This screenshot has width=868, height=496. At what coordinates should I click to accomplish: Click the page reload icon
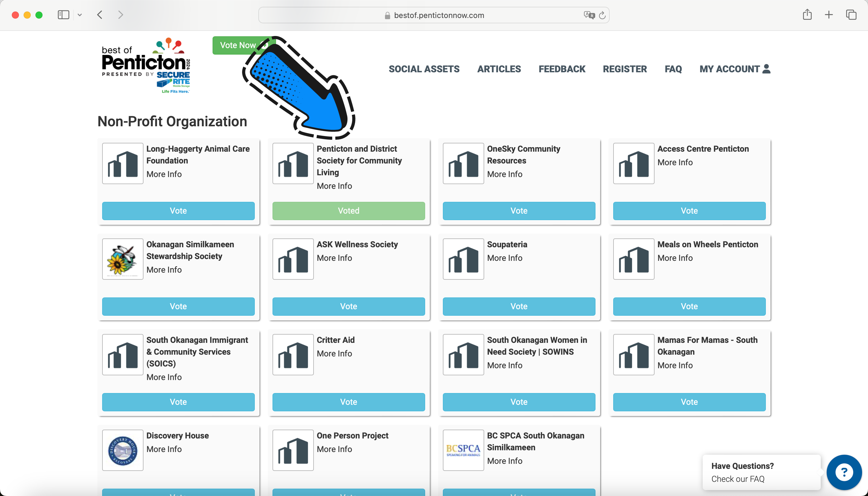pyautogui.click(x=602, y=15)
